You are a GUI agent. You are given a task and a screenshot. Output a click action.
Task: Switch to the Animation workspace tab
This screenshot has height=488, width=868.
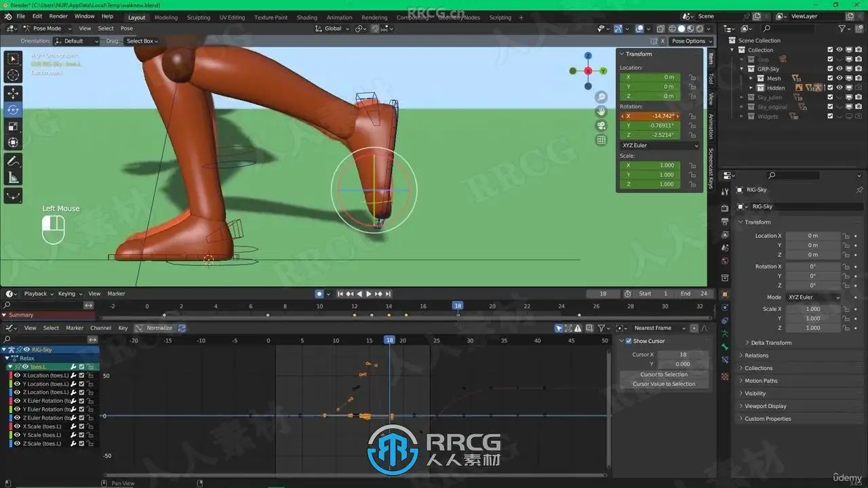tap(339, 18)
